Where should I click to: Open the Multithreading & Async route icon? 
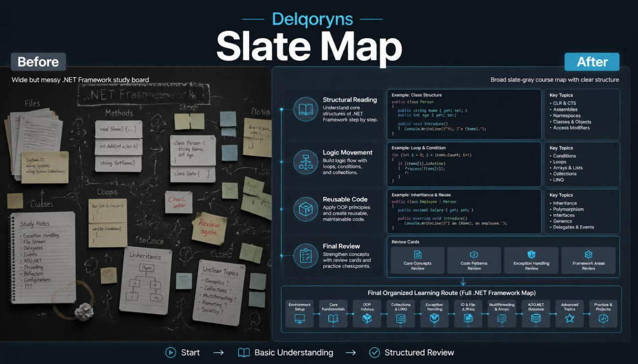[x=502, y=319]
